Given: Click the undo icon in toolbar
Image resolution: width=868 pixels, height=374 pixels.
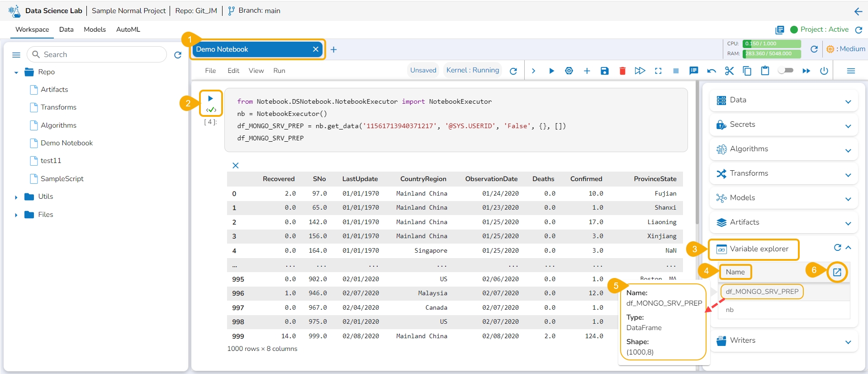Looking at the screenshot, I should click(711, 71).
